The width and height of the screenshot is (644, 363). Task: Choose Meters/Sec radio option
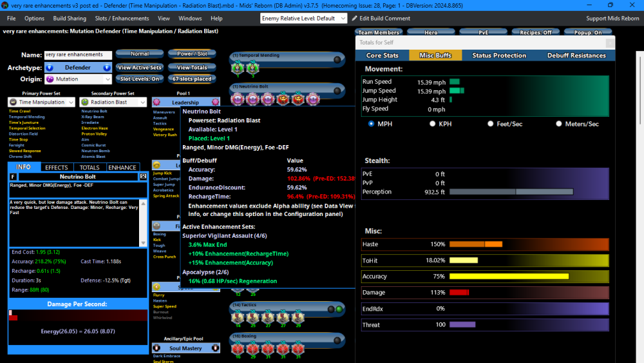pyautogui.click(x=559, y=124)
